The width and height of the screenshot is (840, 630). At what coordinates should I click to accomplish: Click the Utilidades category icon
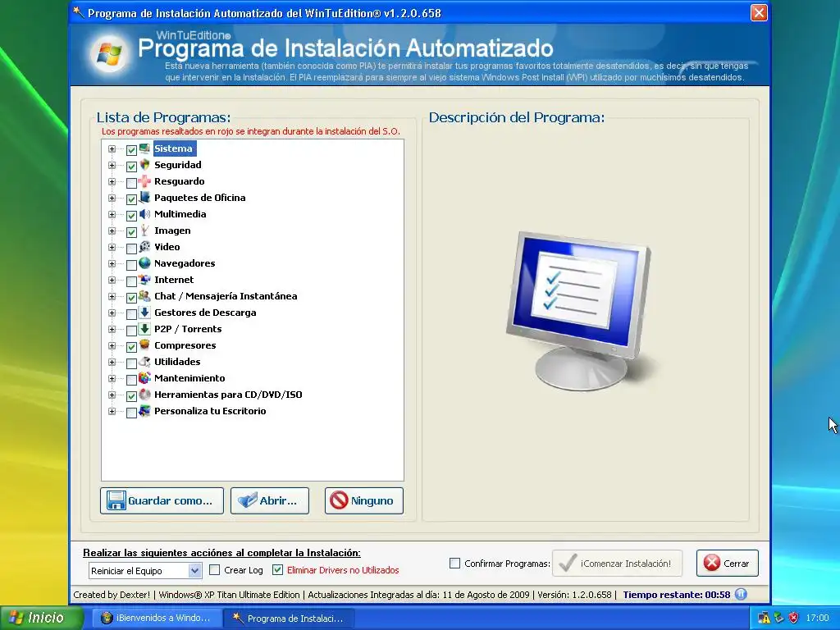(144, 362)
